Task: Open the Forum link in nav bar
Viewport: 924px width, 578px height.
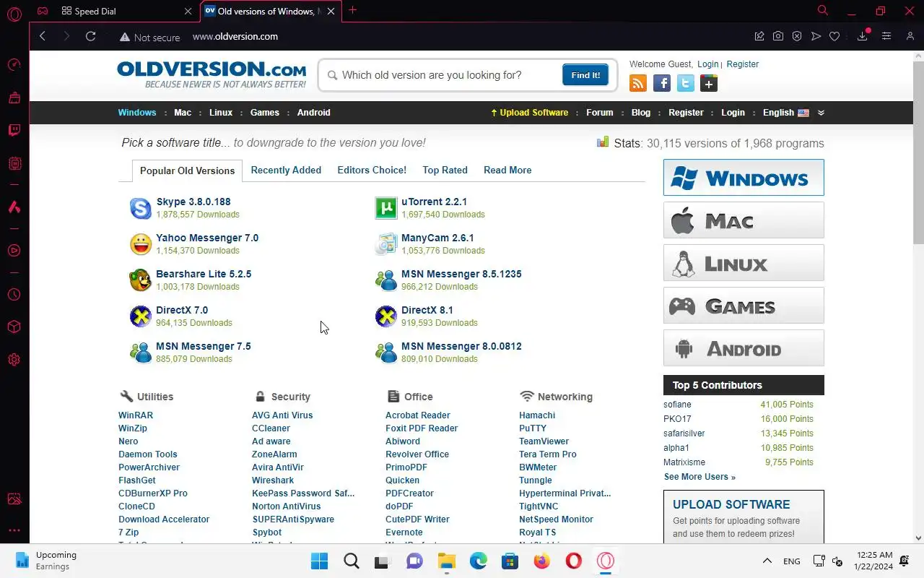Action: [x=600, y=113]
